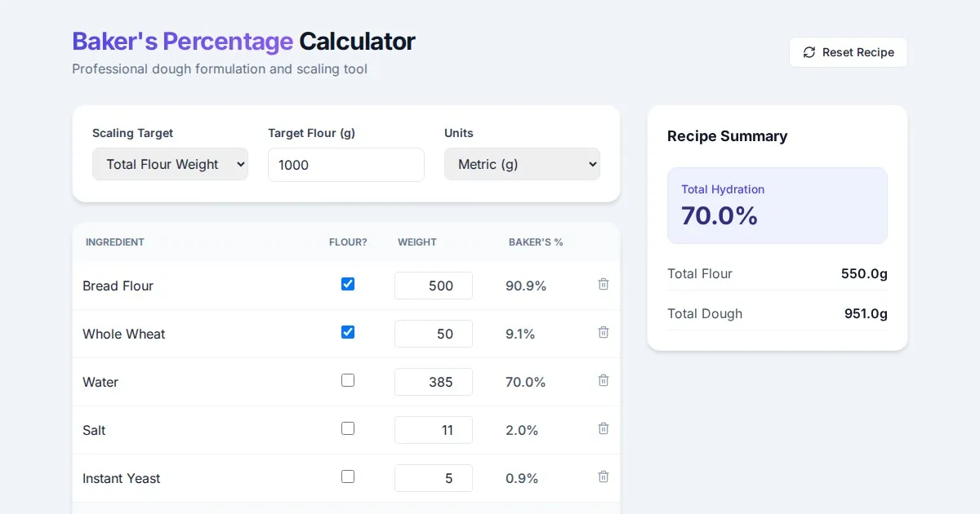Edit the Bread Flour weight field

[433, 286]
